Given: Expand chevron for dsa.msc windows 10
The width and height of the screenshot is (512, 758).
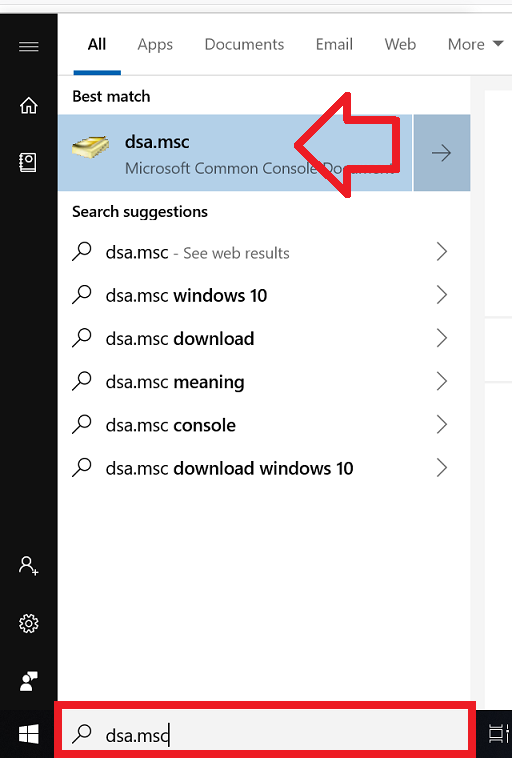Looking at the screenshot, I should tap(441, 295).
